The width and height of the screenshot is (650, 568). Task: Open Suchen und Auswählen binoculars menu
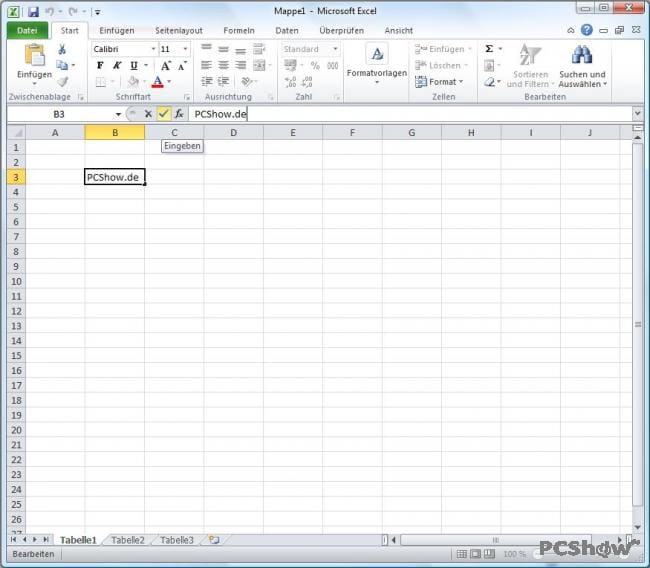(x=582, y=66)
